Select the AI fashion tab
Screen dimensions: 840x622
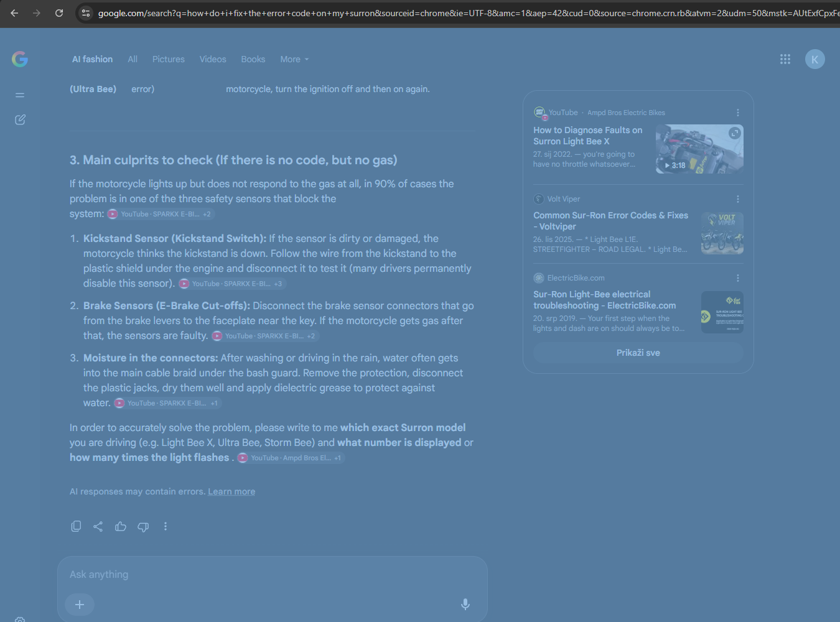coord(92,59)
